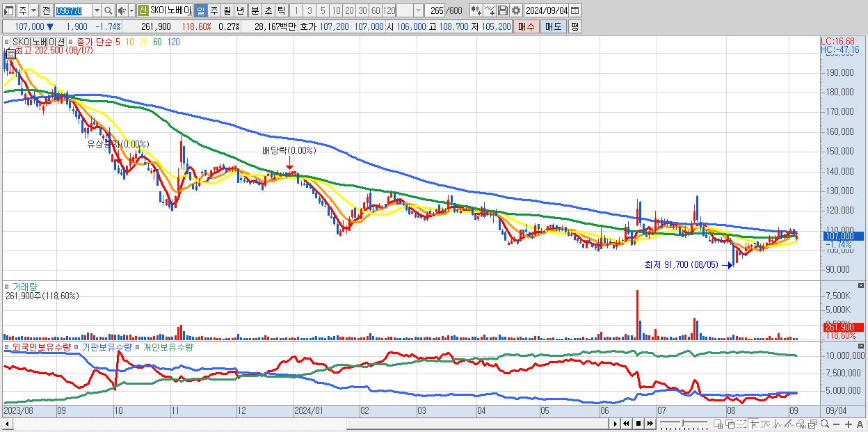Click the rewind replay button
The width and height of the screenshot is (868, 432).
coord(626,424)
